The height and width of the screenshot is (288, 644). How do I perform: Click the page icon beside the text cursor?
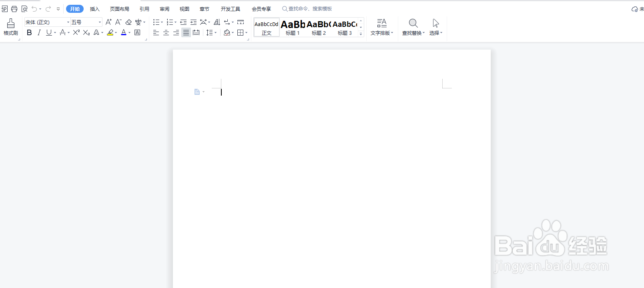pyautogui.click(x=197, y=92)
